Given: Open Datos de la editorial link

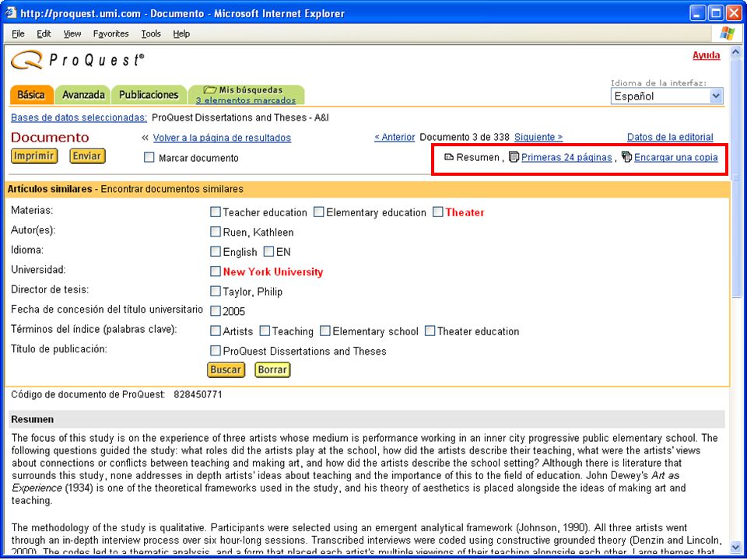Looking at the screenshot, I should tap(670, 137).
